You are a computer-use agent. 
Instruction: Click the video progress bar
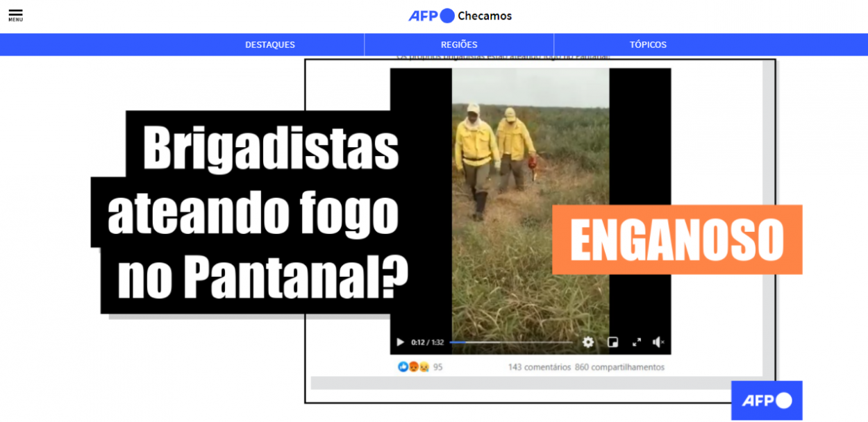click(510, 342)
